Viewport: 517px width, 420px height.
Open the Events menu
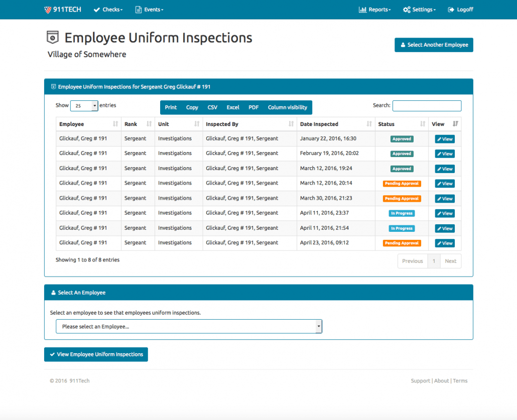pos(149,9)
